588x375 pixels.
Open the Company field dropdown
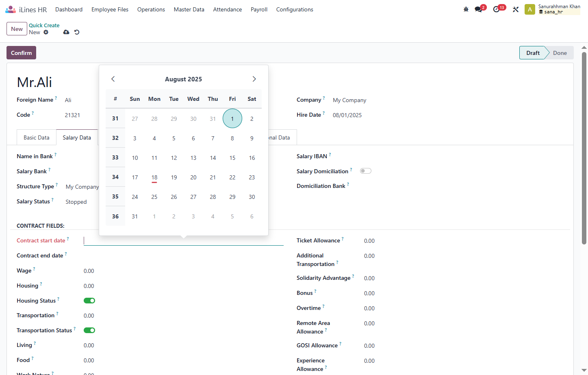(349, 100)
